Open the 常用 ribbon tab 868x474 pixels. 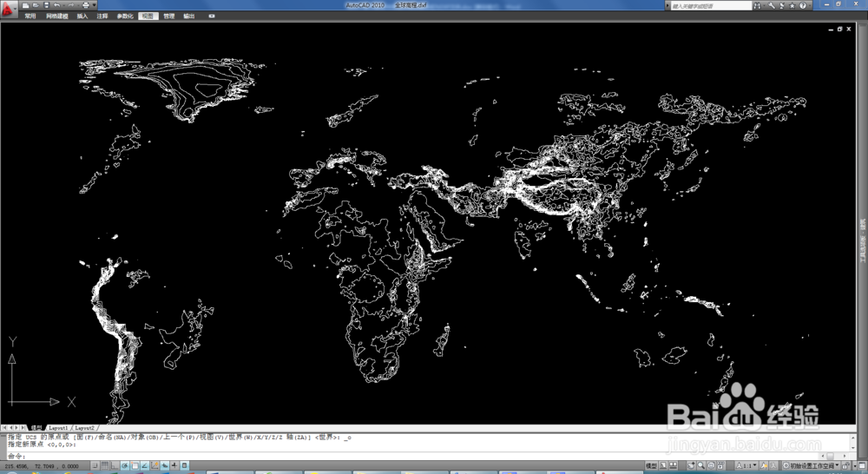[x=30, y=16]
